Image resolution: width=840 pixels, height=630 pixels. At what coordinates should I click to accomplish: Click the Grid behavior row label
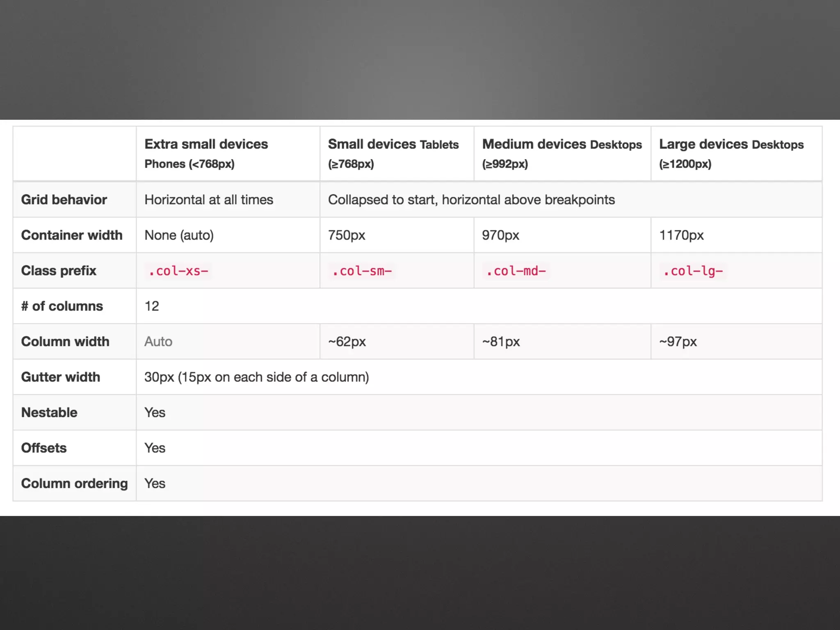64,200
